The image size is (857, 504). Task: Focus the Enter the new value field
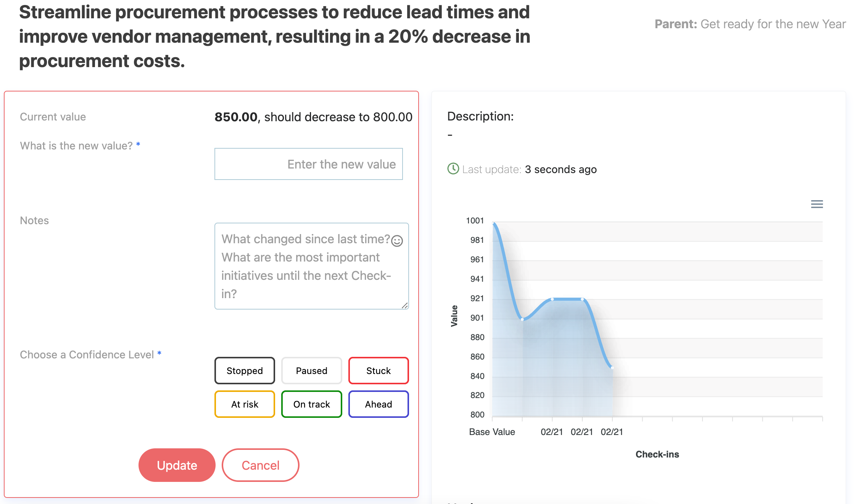click(308, 164)
